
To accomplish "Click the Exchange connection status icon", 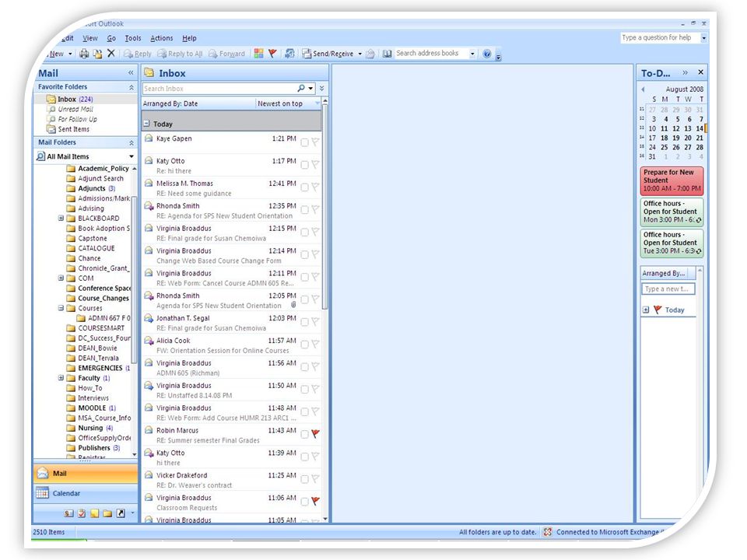I will pyautogui.click(x=548, y=532).
